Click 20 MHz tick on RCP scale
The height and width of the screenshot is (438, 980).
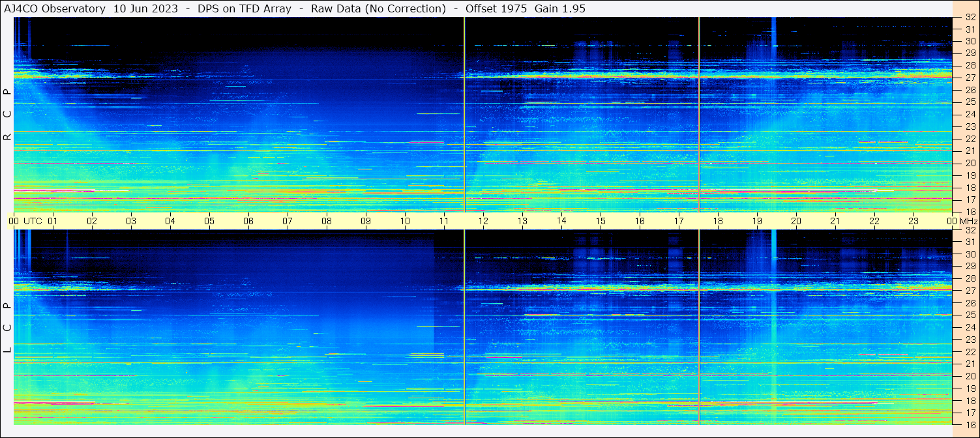point(970,163)
